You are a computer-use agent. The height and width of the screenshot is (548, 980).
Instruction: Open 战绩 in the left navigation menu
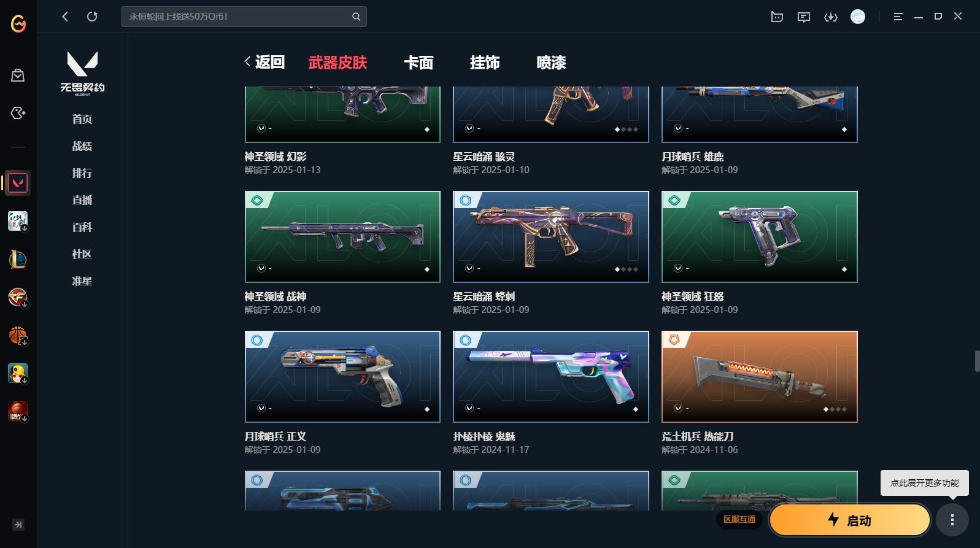(x=82, y=146)
